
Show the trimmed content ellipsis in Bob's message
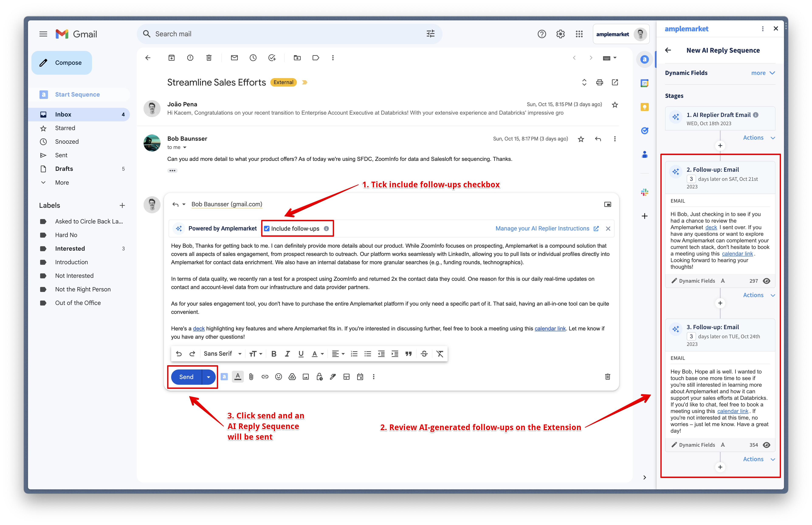[172, 171]
